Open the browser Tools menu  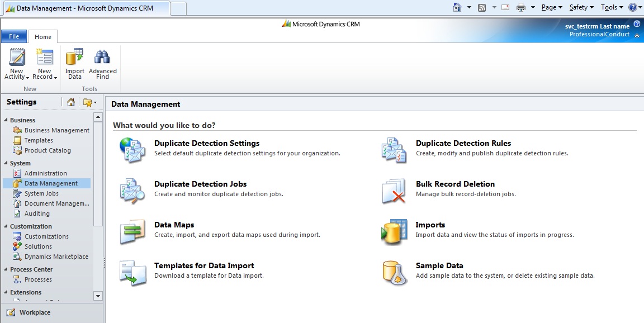(612, 7)
